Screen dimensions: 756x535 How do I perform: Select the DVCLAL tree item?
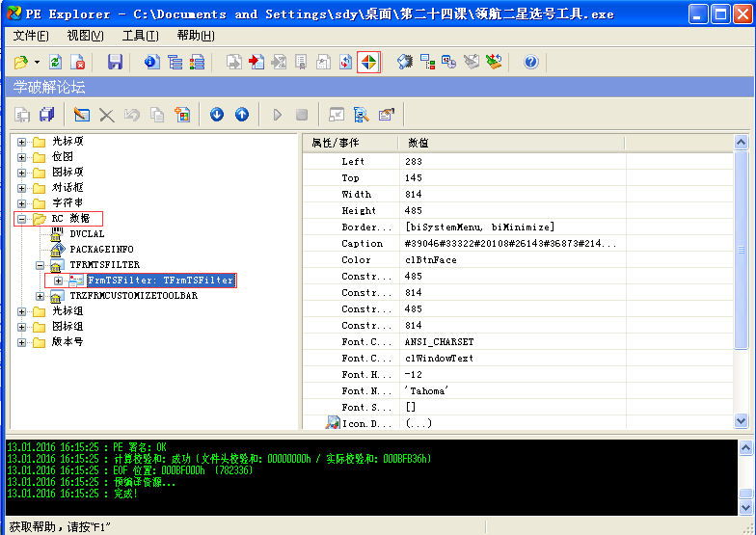click(87, 233)
